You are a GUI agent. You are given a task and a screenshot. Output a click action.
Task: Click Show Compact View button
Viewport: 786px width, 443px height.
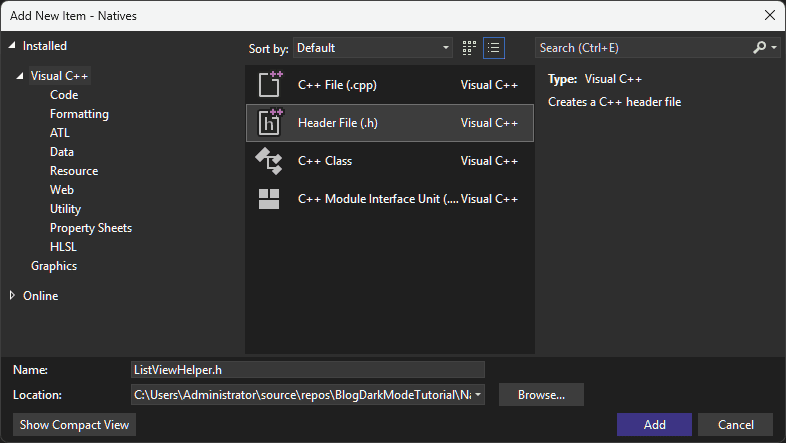tap(74, 424)
